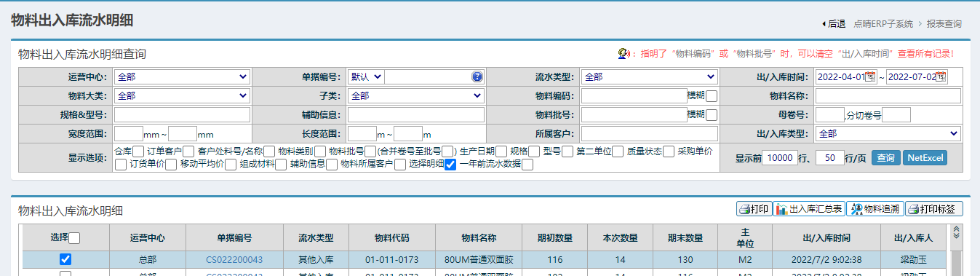This screenshot has height=276, width=980.
Task: Click the 打印 printer button
Action: [x=754, y=209]
